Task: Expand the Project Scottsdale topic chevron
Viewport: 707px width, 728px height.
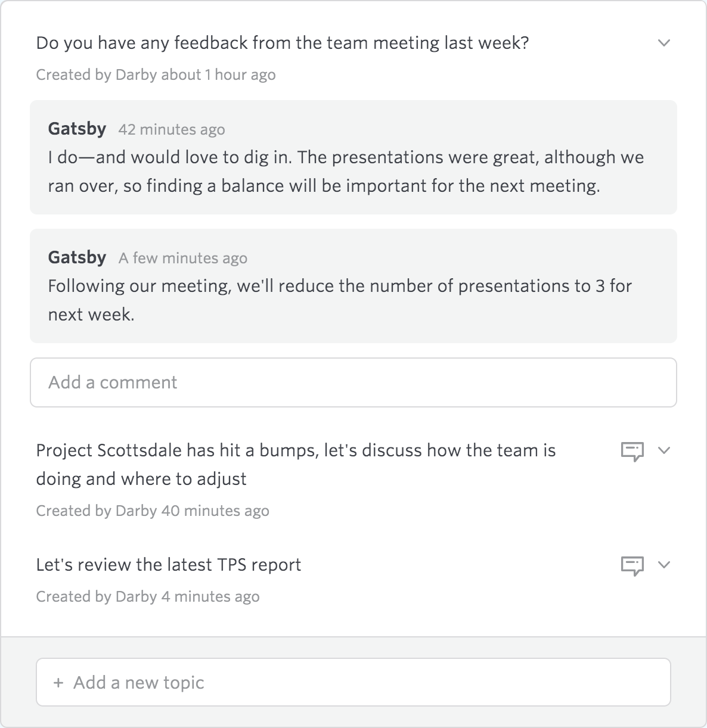Action: pyautogui.click(x=664, y=451)
